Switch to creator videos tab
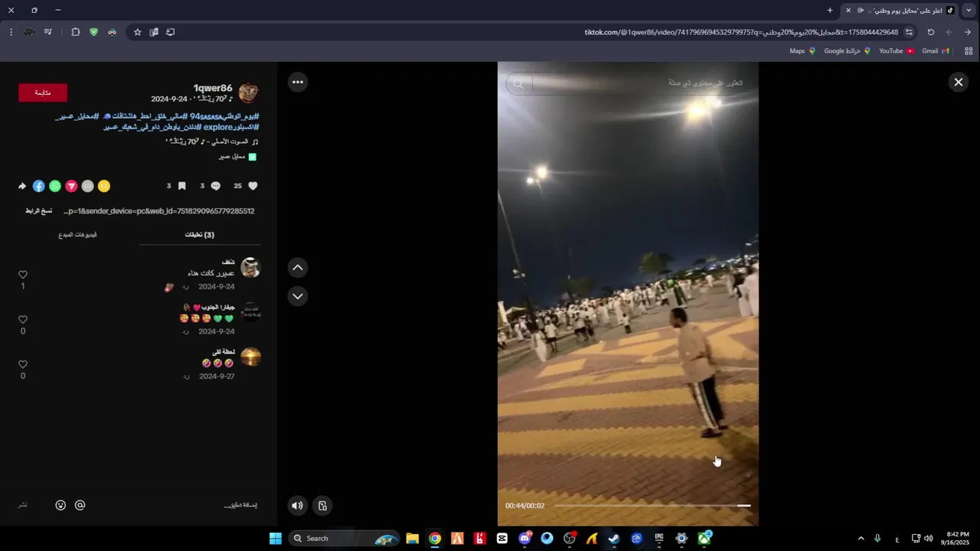 77,235
